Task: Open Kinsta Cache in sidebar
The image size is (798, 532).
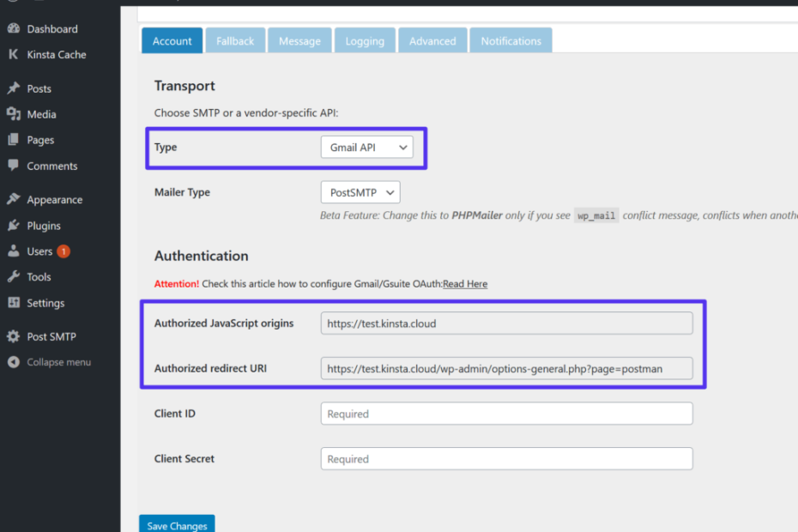Action: (57, 54)
